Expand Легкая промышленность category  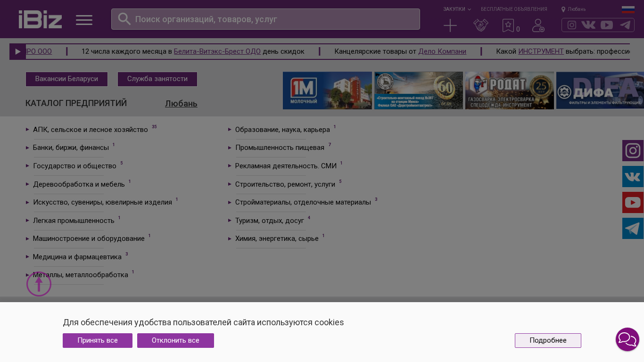coord(74,221)
